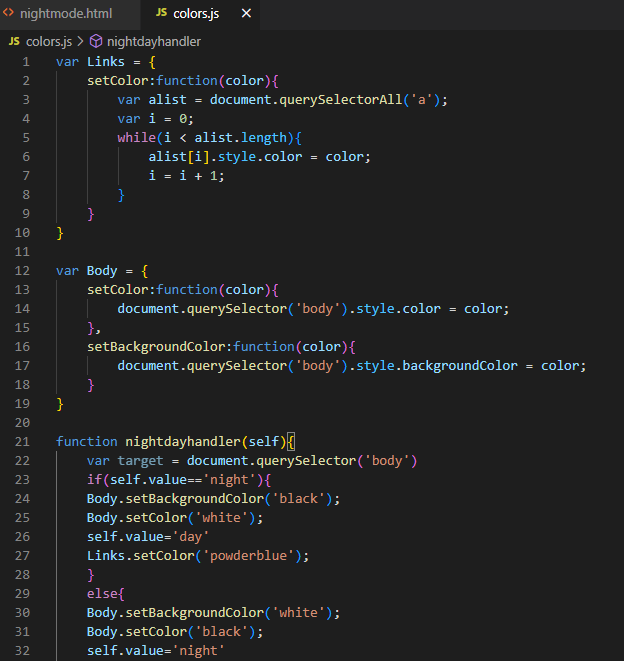
Task: Click 'target' variable on line 22
Action: point(140,461)
